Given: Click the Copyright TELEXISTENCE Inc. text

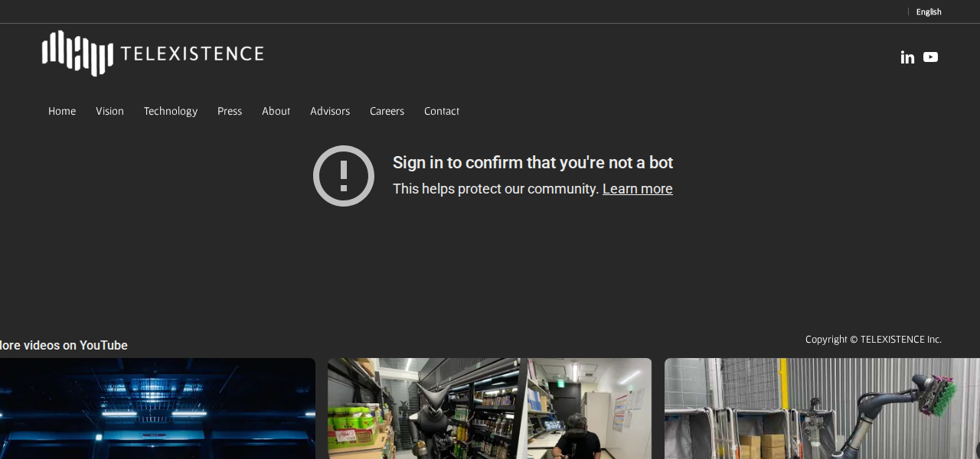Looking at the screenshot, I should pos(873,340).
